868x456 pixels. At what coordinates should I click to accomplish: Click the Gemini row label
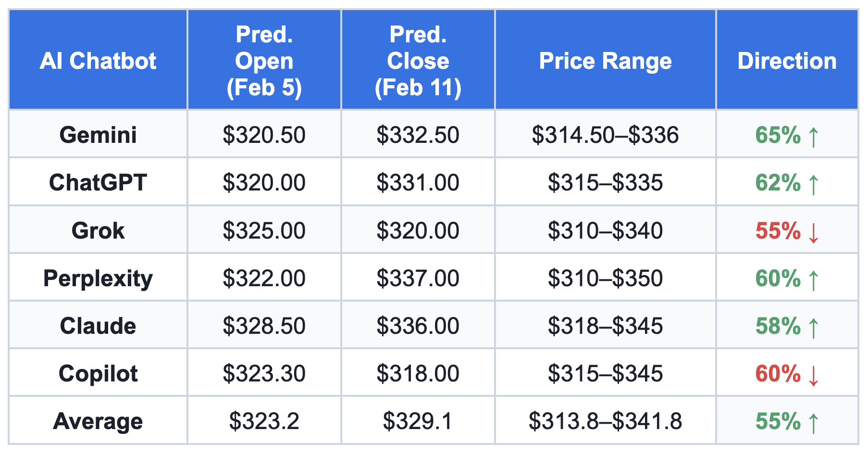coord(98,135)
